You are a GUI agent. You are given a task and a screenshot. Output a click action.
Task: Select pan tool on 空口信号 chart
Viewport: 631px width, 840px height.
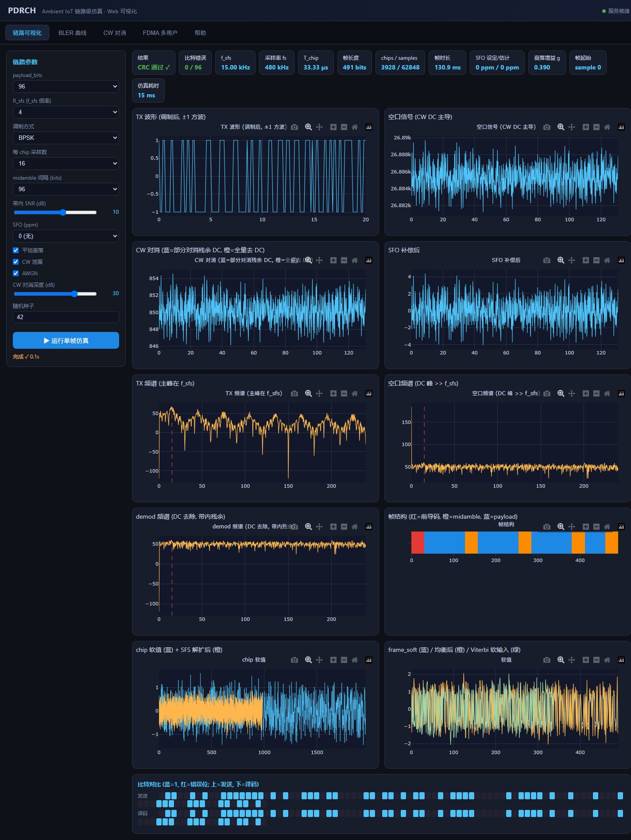point(572,127)
